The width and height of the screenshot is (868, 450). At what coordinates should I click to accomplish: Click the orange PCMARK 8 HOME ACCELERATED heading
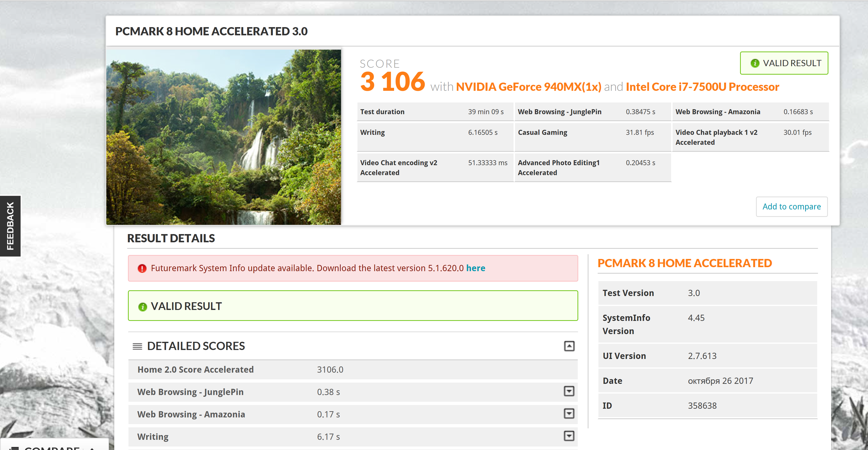tap(684, 263)
